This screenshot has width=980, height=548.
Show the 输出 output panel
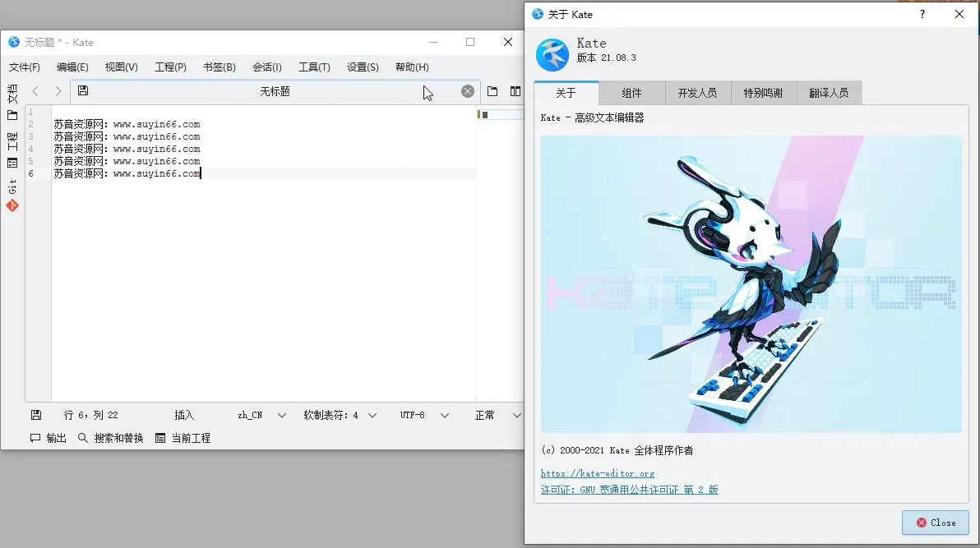pyautogui.click(x=49, y=438)
